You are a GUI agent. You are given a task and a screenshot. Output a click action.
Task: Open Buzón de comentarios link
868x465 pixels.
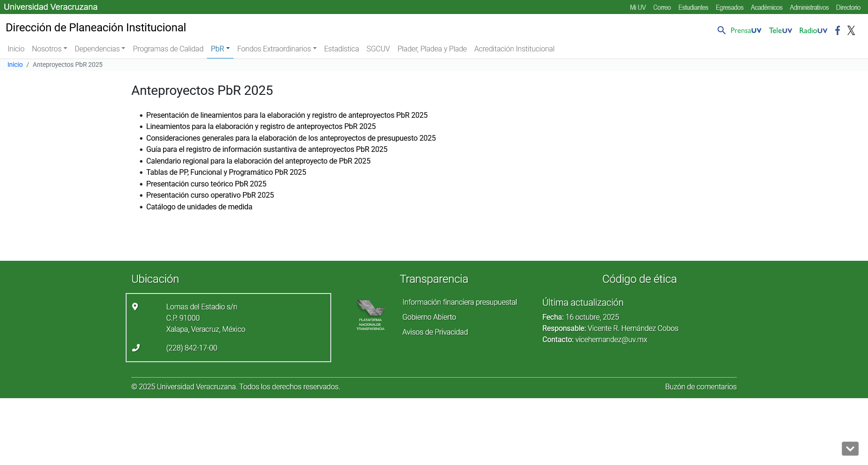click(700, 386)
